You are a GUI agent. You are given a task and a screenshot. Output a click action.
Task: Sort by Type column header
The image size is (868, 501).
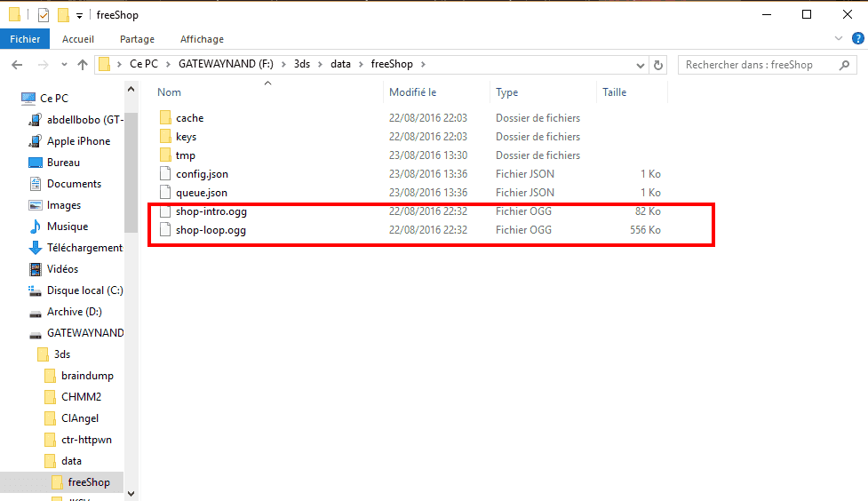tap(506, 92)
